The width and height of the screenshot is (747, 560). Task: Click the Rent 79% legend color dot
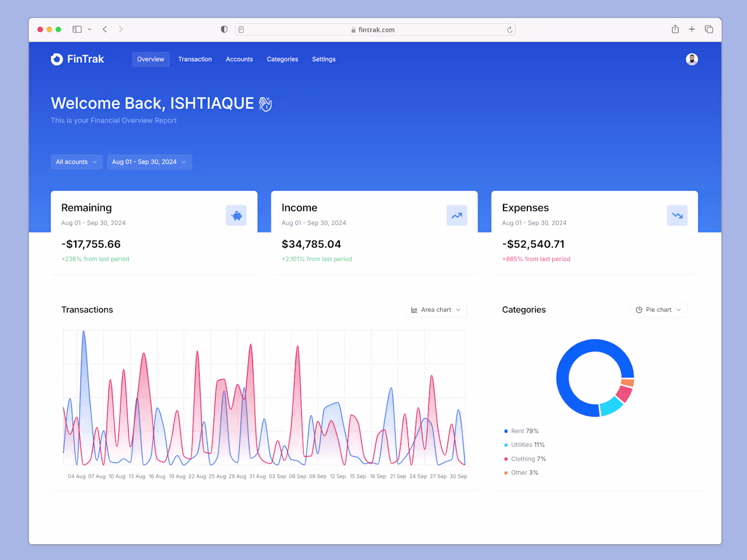click(506, 431)
